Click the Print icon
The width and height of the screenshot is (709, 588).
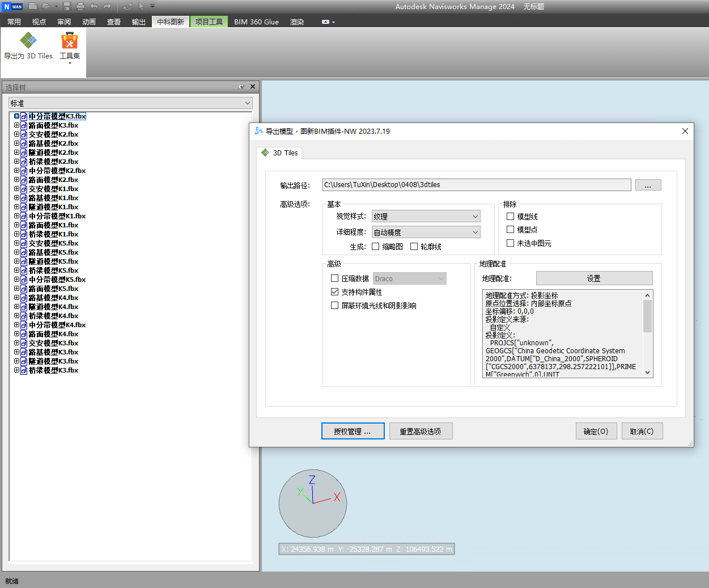click(80, 6)
